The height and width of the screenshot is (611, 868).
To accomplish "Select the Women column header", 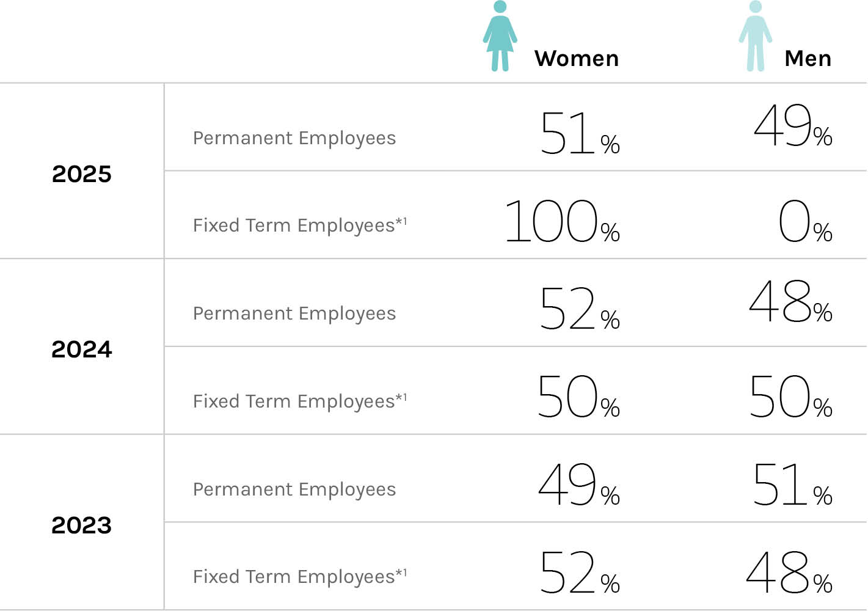I will point(576,59).
